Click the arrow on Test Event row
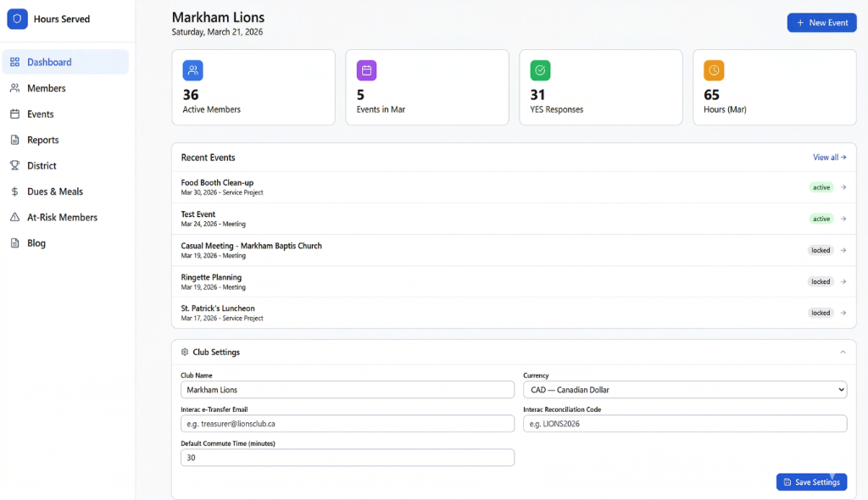The width and height of the screenshot is (868, 500). click(843, 219)
